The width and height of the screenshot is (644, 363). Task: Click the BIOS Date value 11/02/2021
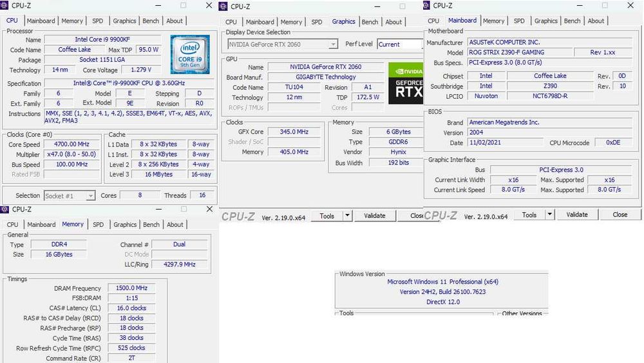pos(505,142)
